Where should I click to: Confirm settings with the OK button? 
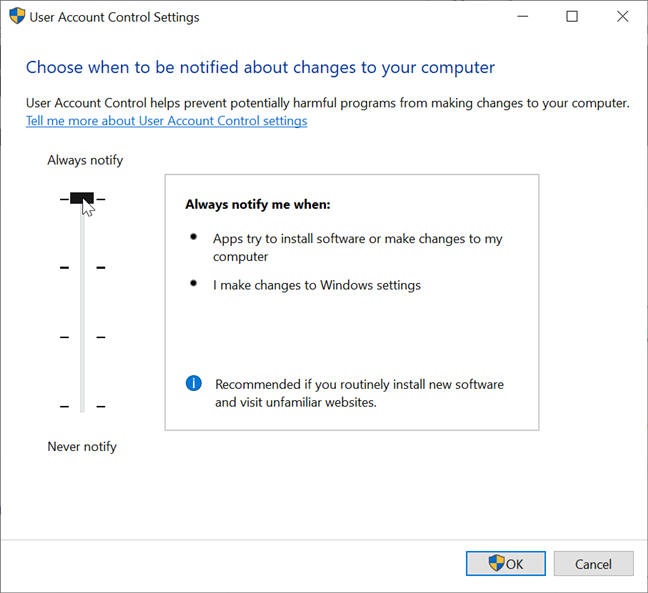point(505,563)
